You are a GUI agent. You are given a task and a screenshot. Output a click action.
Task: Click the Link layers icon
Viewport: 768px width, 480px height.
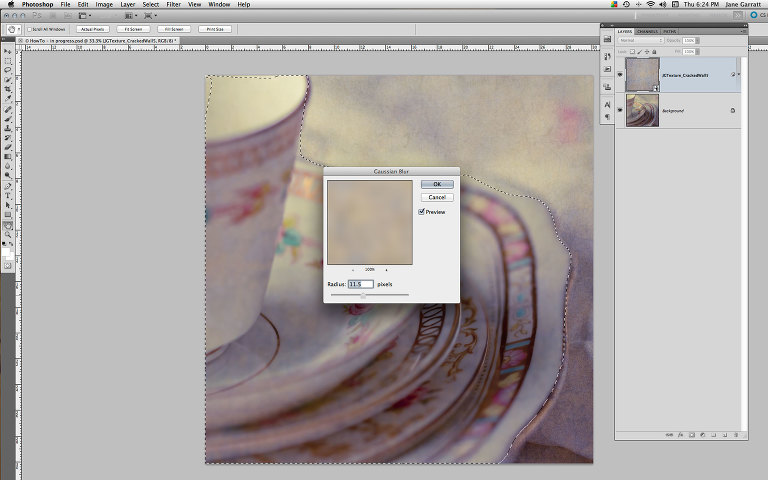(669, 435)
